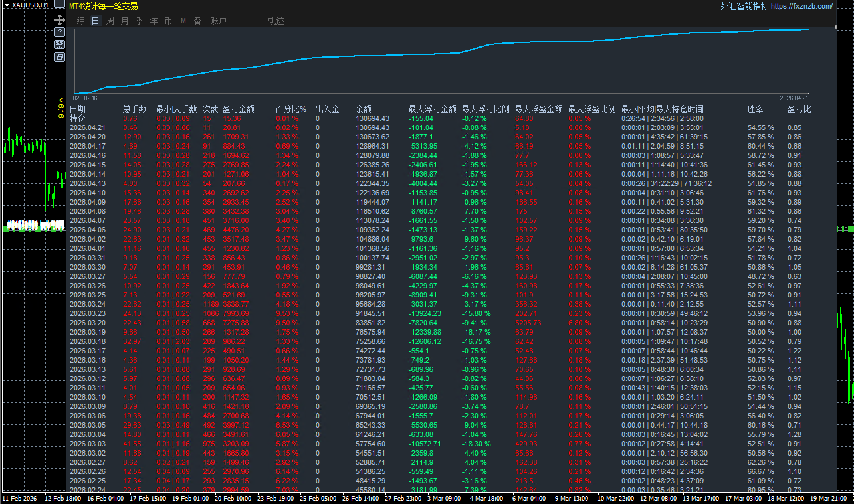
Task: Open the https://fxznzb.com/ website link
Action: (x=801, y=6)
